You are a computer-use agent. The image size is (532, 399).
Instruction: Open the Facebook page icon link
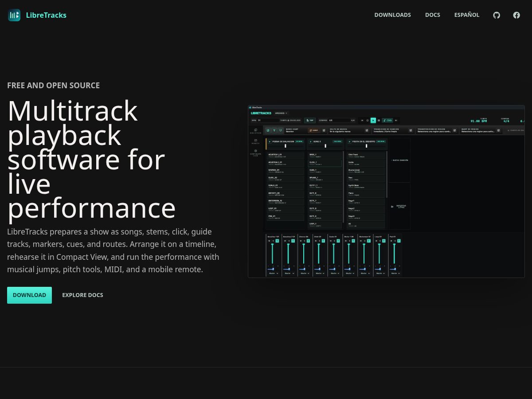point(516,15)
